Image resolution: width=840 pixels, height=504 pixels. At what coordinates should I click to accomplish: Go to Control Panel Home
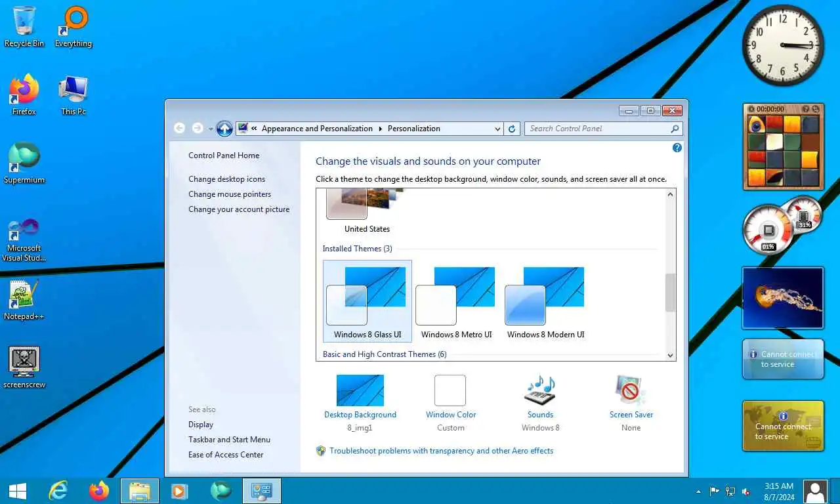pyautogui.click(x=224, y=156)
